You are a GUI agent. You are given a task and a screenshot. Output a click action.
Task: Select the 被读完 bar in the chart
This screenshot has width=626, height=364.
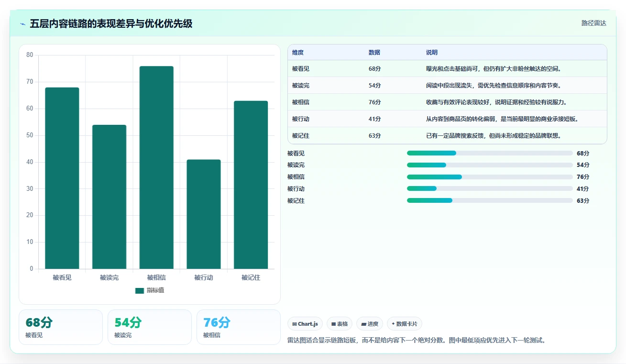109,197
